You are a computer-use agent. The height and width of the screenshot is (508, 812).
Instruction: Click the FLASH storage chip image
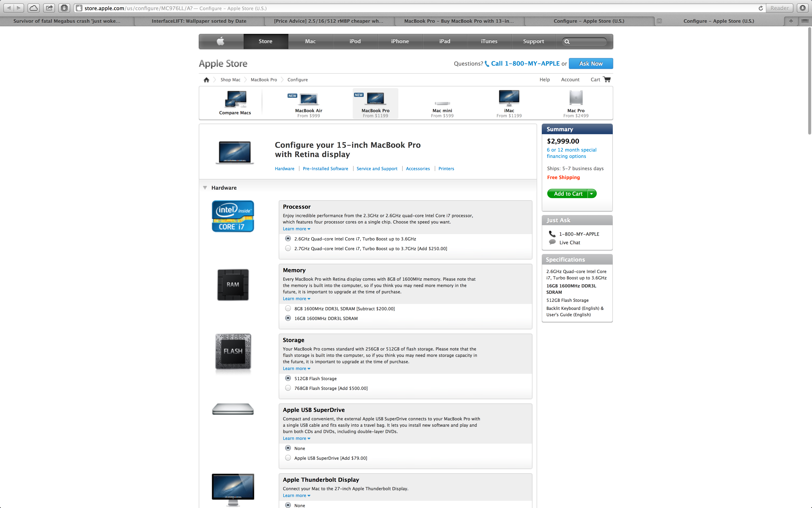click(x=233, y=351)
